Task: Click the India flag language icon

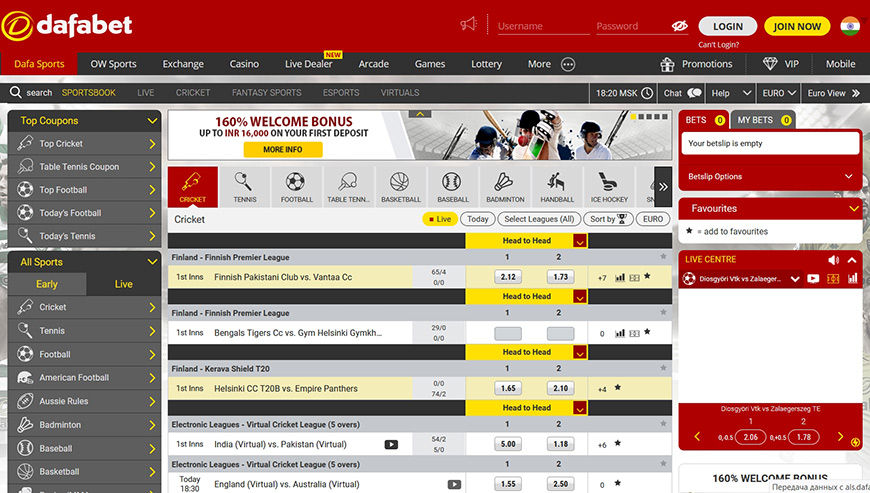Action: pyautogui.click(x=849, y=26)
